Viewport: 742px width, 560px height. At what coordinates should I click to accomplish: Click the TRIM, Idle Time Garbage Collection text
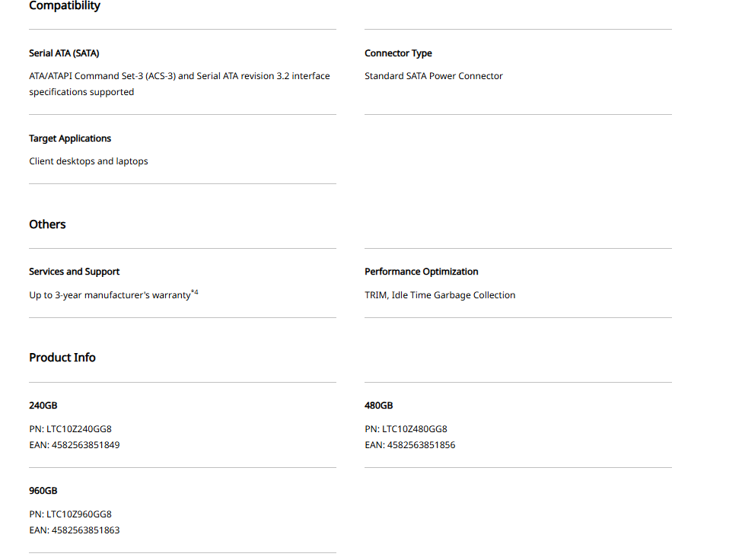click(x=440, y=295)
